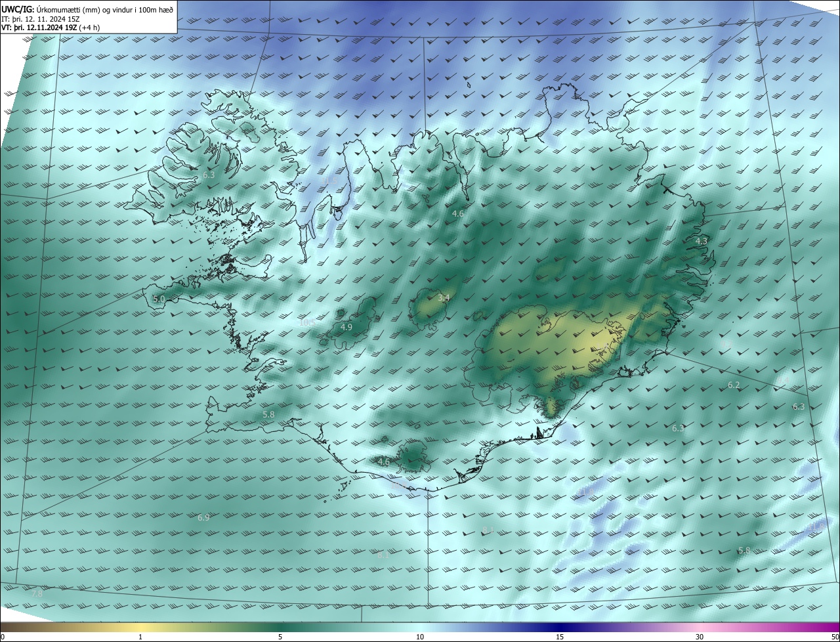Click the initial time "IT: þri. 12. 11. 2024 15Z"
Viewport: 840px width, 642px height.
(41, 18)
